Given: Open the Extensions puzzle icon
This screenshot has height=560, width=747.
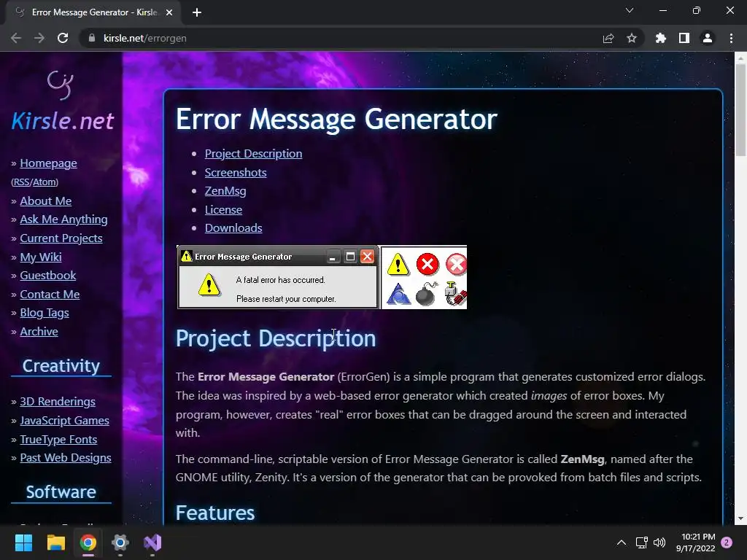Looking at the screenshot, I should [x=660, y=38].
